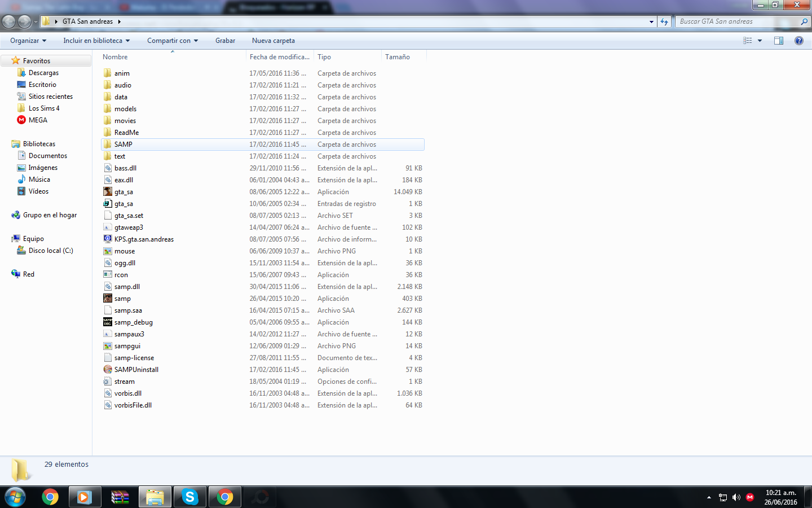Select the samp application icon
The image size is (812, 508).
pyautogui.click(x=108, y=299)
